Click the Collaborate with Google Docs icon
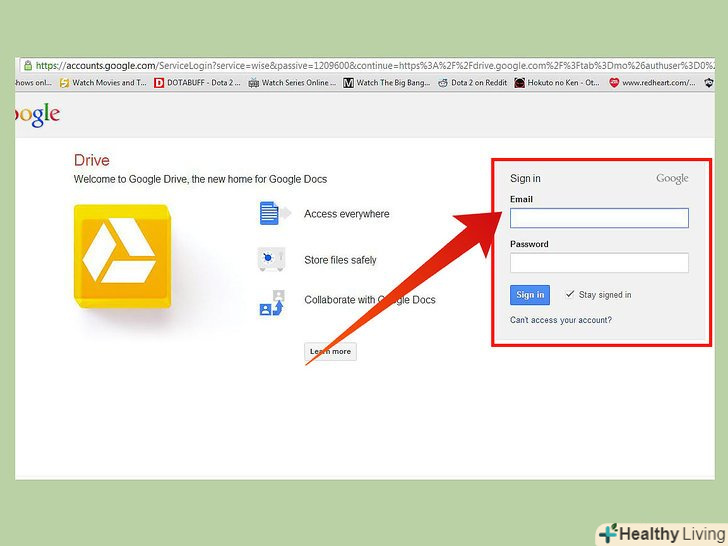This screenshot has width=728, height=546. (272, 303)
